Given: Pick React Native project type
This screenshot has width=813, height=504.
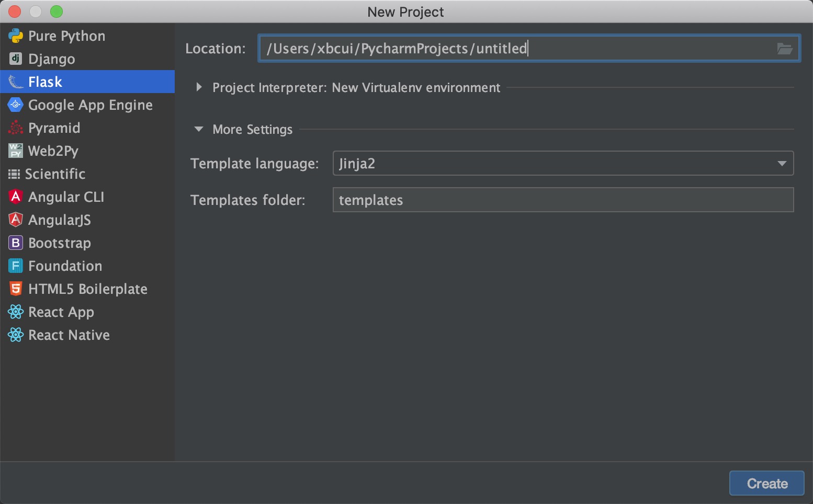Looking at the screenshot, I should point(87,335).
